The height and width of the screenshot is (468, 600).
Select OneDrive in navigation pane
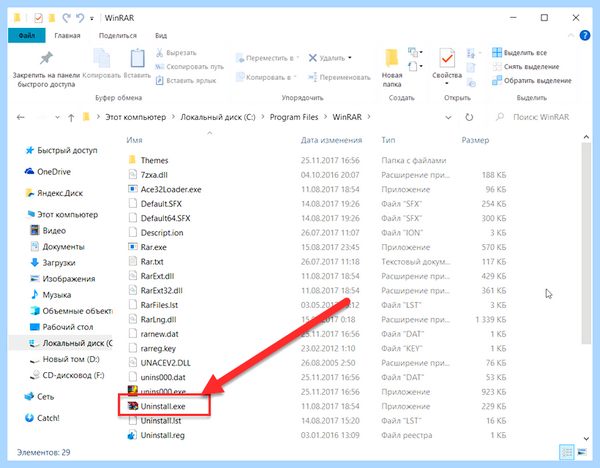pos(47,172)
